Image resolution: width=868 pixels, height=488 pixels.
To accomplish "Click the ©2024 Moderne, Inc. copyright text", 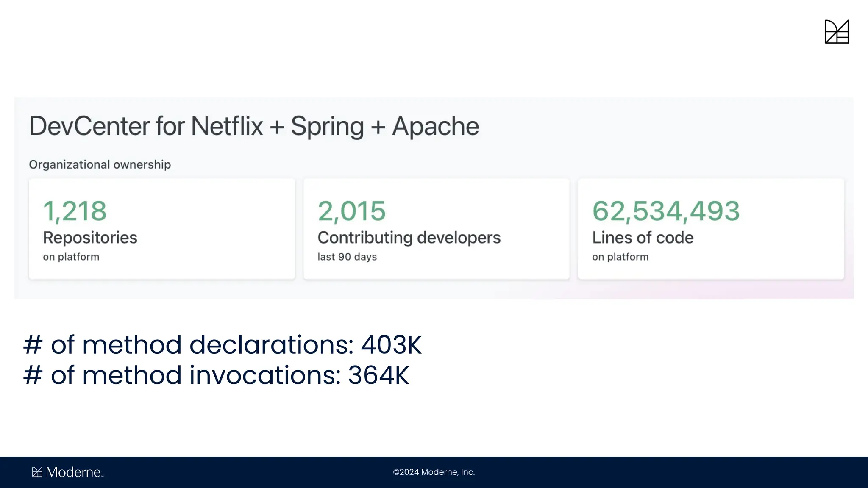I will 434,472.
